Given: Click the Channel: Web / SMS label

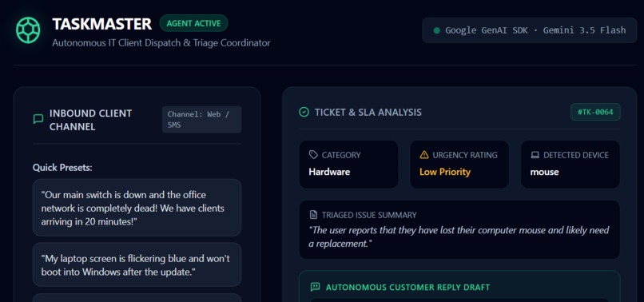Looking at the screenshot, I should 201,120.
